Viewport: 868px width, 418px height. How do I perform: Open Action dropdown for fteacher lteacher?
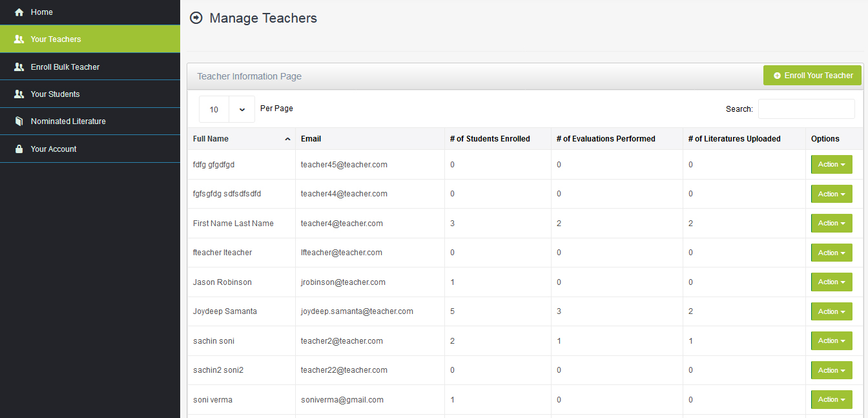pyautogui.click(x=832, y=253)
